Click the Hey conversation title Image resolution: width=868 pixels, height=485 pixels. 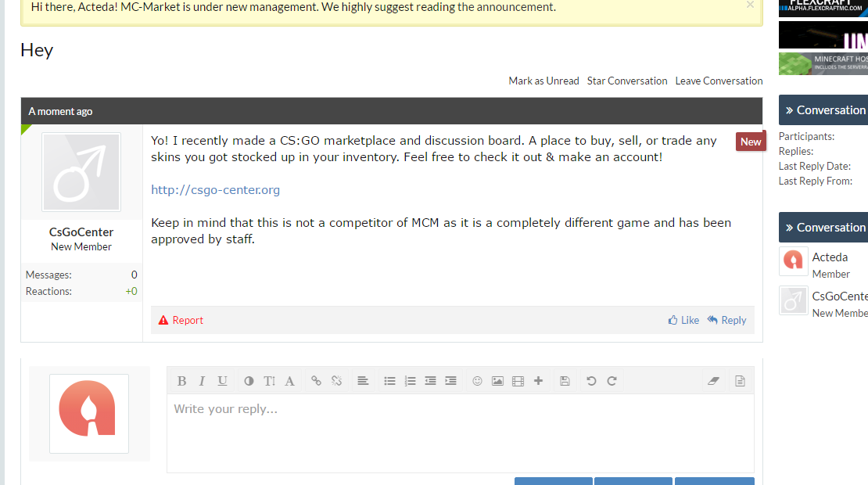(x=37, y=50)
